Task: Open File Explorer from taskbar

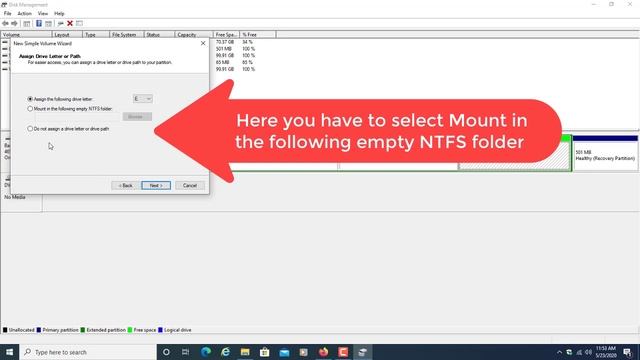Action: pyautogui.click(x=245, y=352)
